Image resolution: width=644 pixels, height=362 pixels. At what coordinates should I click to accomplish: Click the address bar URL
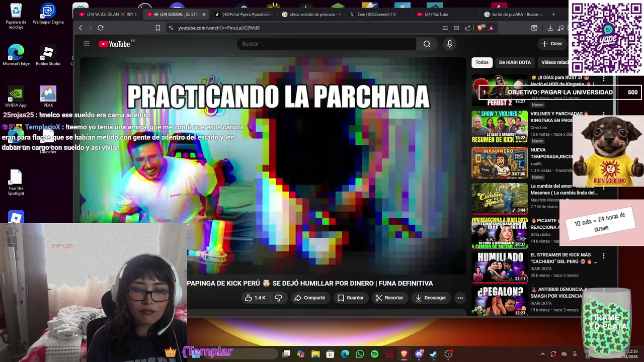[219, 28]
